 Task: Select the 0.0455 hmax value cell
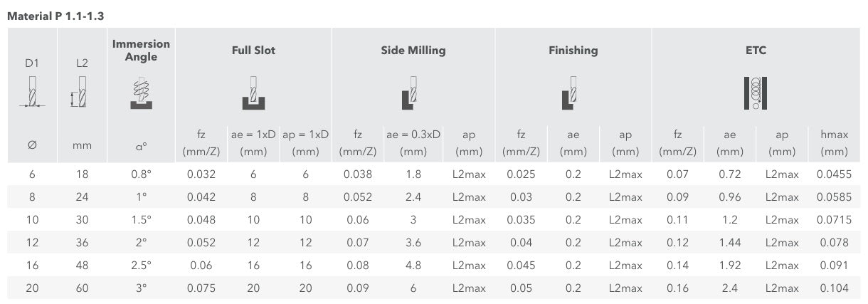(x=834, y=174)
